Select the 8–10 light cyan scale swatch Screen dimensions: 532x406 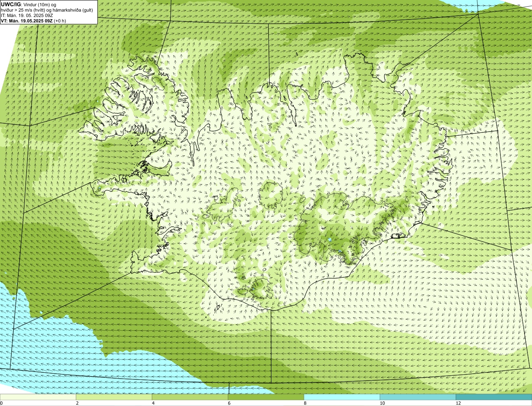[x=342, y=397]
